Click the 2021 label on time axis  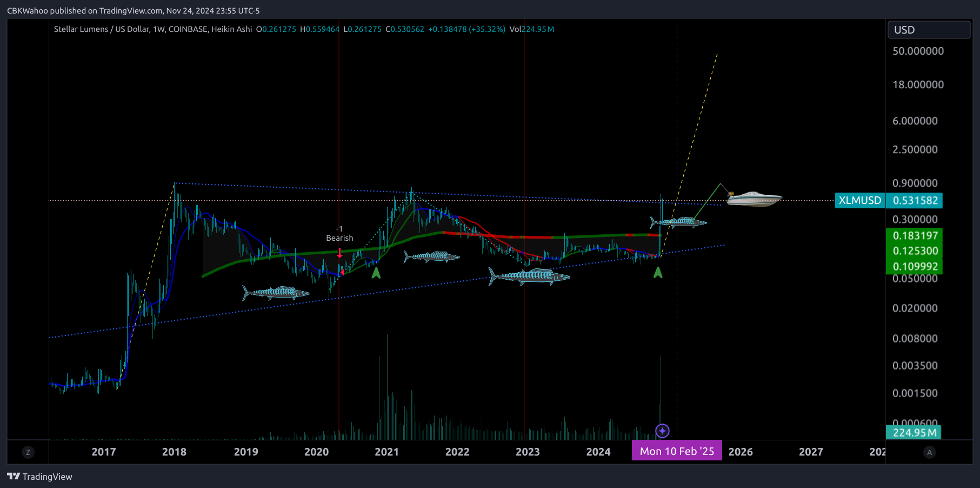point(386,452)
